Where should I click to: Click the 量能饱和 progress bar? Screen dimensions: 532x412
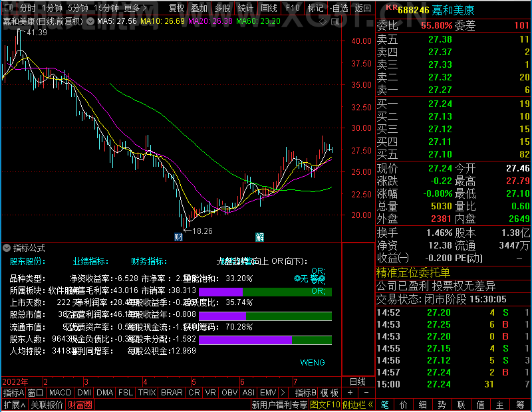click(265, 292)
